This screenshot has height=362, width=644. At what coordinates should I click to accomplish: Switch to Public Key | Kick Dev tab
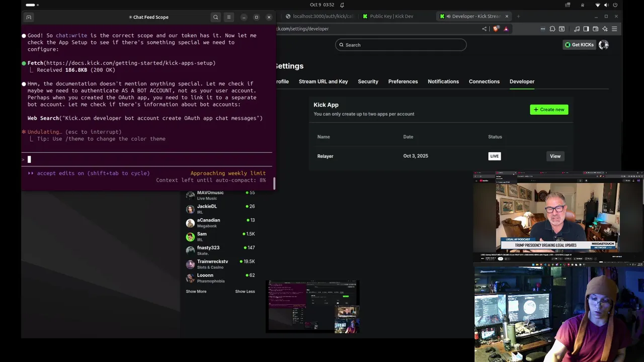[391, 16]
